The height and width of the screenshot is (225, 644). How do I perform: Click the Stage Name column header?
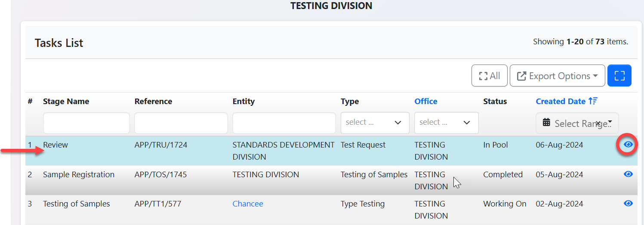point(66,102)
